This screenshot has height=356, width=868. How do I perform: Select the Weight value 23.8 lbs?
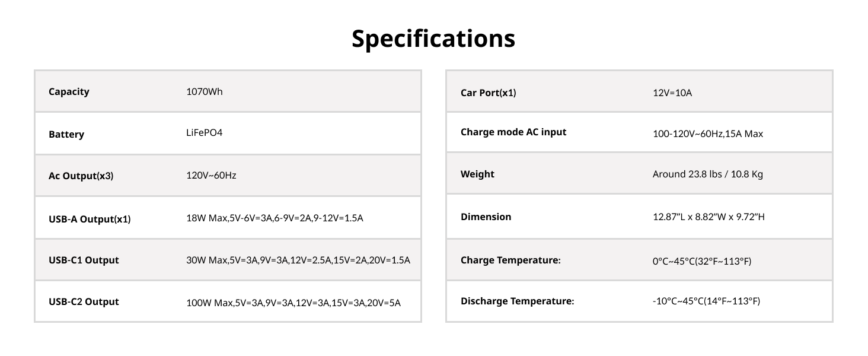coord(707,174)
